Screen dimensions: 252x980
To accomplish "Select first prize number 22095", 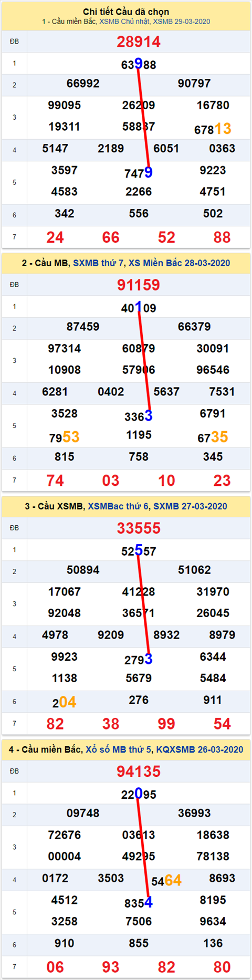I will [x=139, y=794].
